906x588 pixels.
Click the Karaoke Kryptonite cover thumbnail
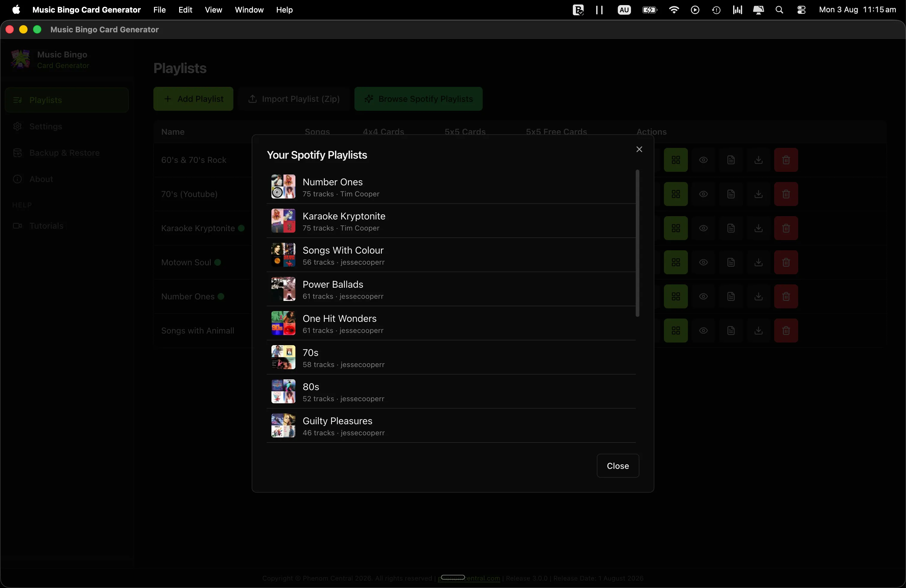tap(283, 221)
